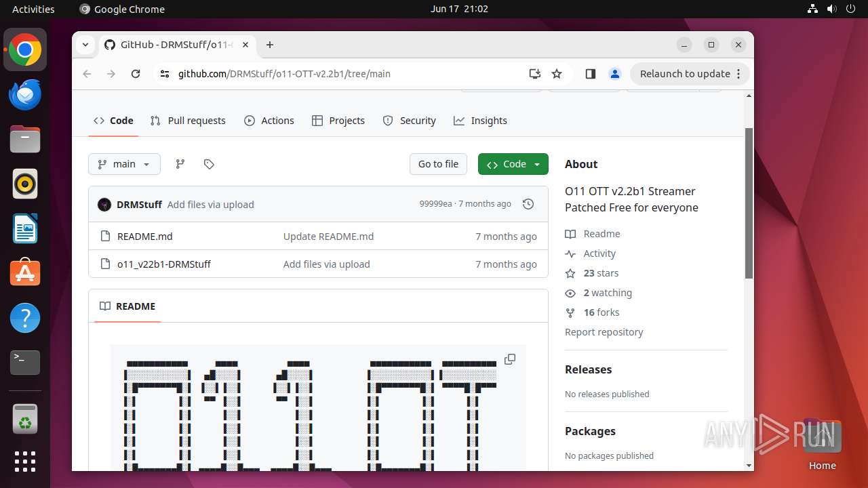The image size is (868, 488).
Task: View repository branches icon
Action: [180, 164]
